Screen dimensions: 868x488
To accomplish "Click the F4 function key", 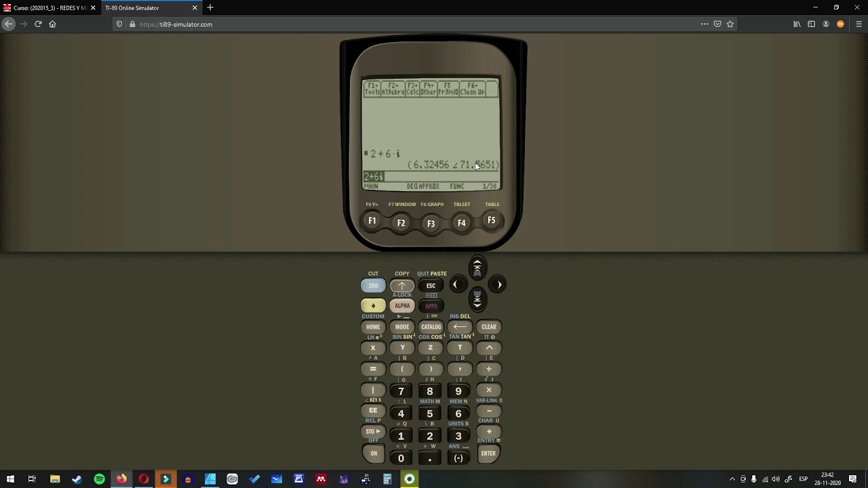I will coord(461,223).
